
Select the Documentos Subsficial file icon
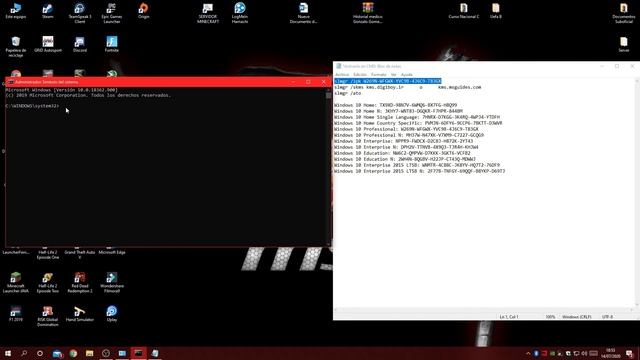pyautogui.click(x=624, y=13)
